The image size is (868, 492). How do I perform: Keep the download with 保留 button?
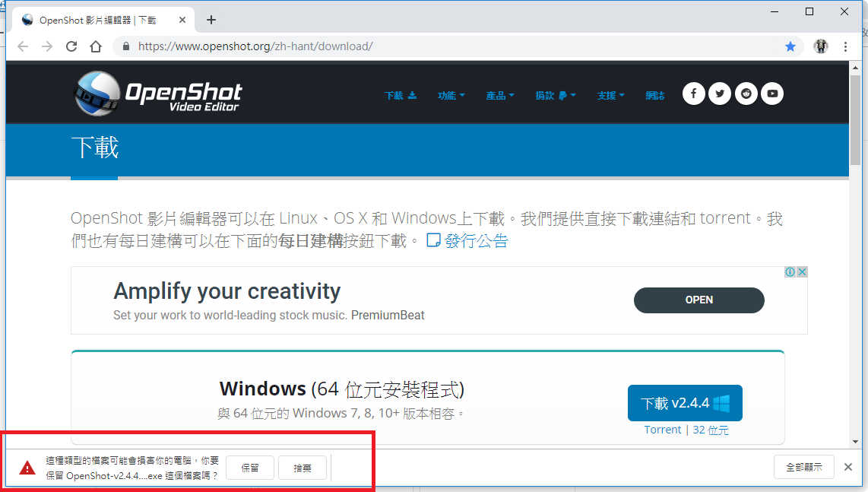point(250,468)
